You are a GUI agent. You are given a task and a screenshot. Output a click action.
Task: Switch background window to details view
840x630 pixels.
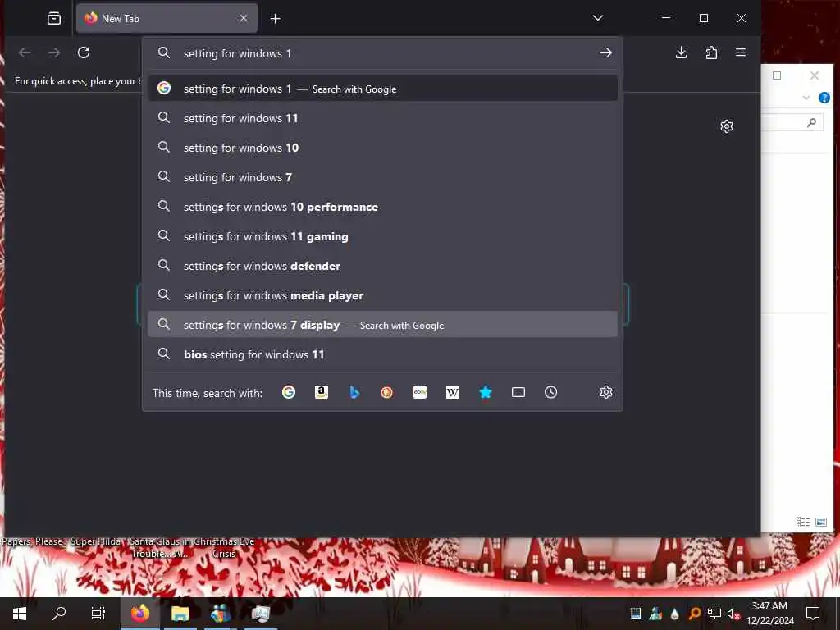coord(802,522)
